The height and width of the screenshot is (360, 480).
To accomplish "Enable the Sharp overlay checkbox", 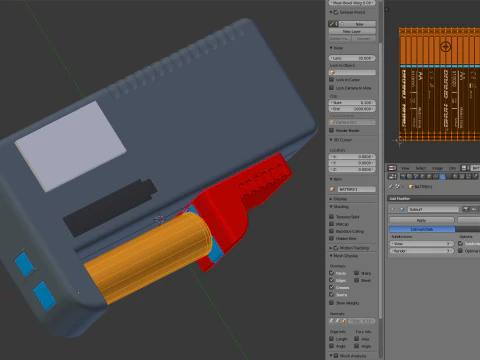I will click(357, 273).
